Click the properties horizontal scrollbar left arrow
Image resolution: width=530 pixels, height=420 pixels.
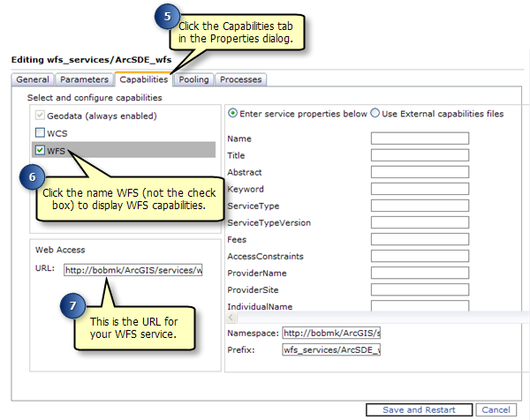tap(231, 317)
